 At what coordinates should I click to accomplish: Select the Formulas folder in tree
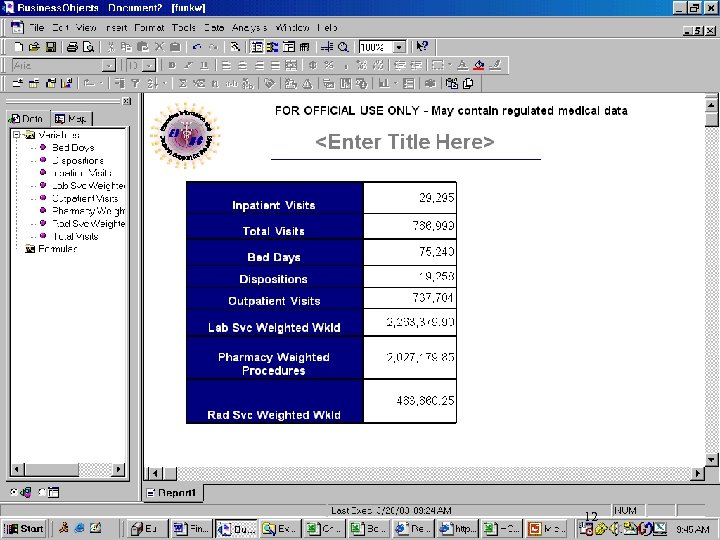pos(57,248)
